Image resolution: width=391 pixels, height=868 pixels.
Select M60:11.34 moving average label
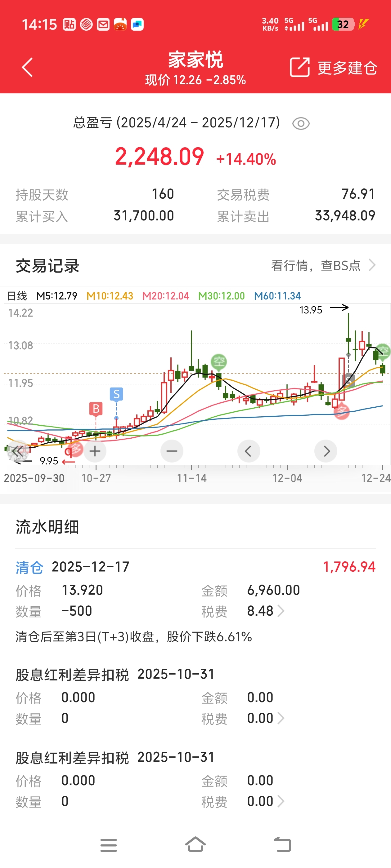tap(277, 296)
